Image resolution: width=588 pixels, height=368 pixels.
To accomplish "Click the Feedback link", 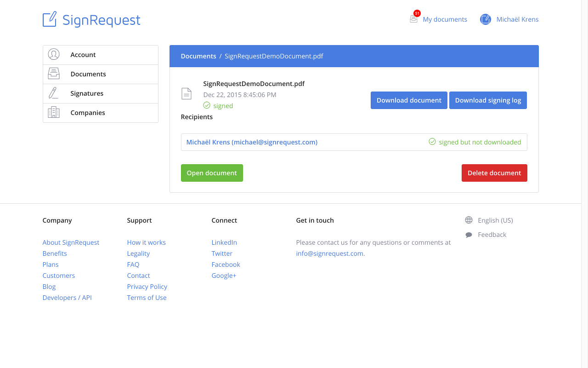I will click(492, 235).
